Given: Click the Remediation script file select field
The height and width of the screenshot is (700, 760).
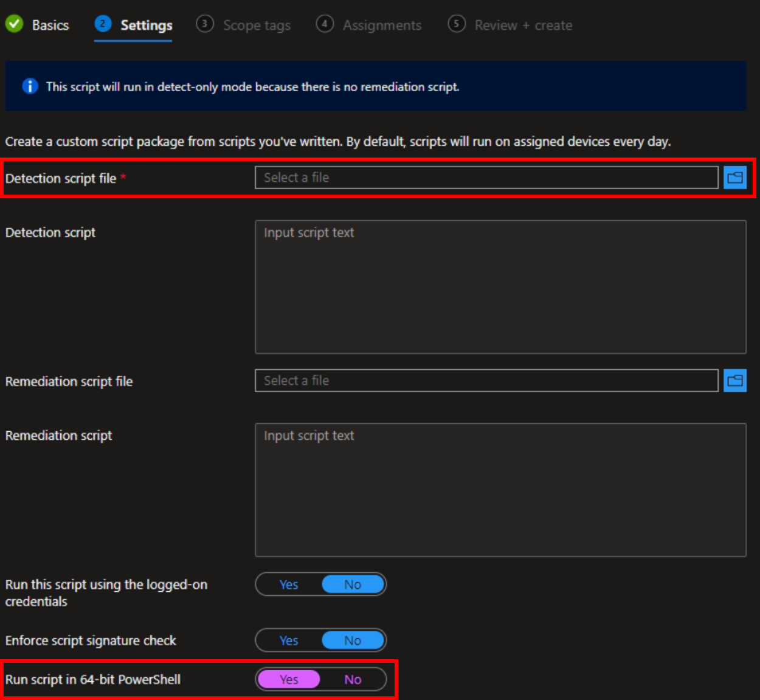Looking at the screenshot, I should [x=486, y=381].
